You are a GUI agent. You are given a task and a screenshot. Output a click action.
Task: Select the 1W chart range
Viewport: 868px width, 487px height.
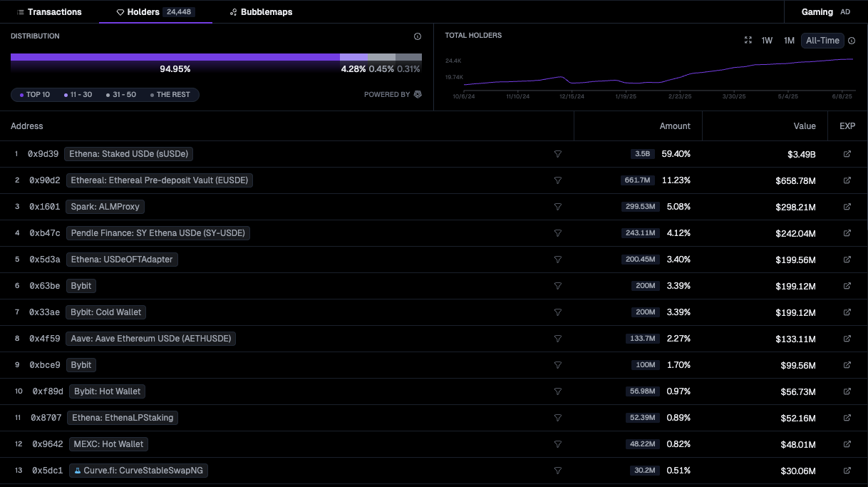tap(767, 41)
